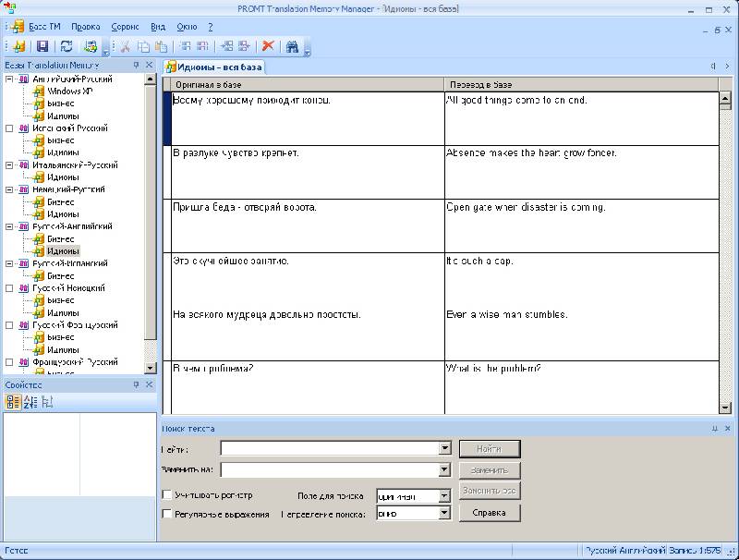
Task: Click the add record after toolbar icon
Action: pyautogui.click(x=244, y=46)
